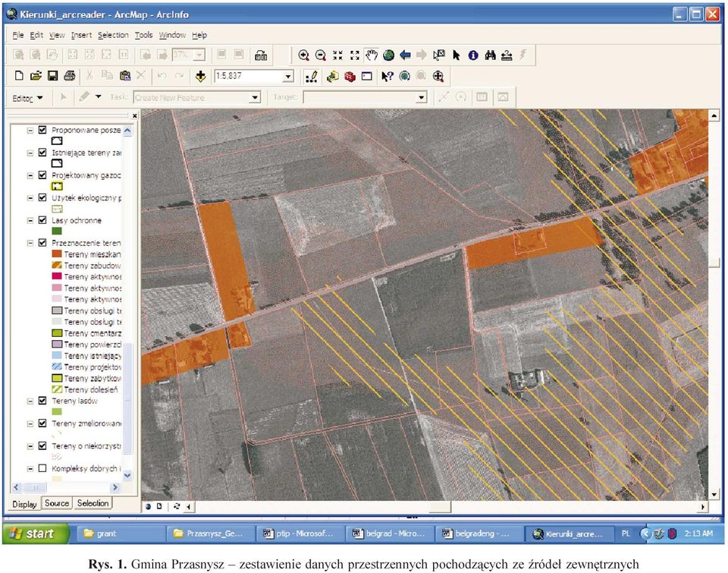Click the Fixed Zoom Out icon
Screen dimensions: 728x573
tap(355, 55)
